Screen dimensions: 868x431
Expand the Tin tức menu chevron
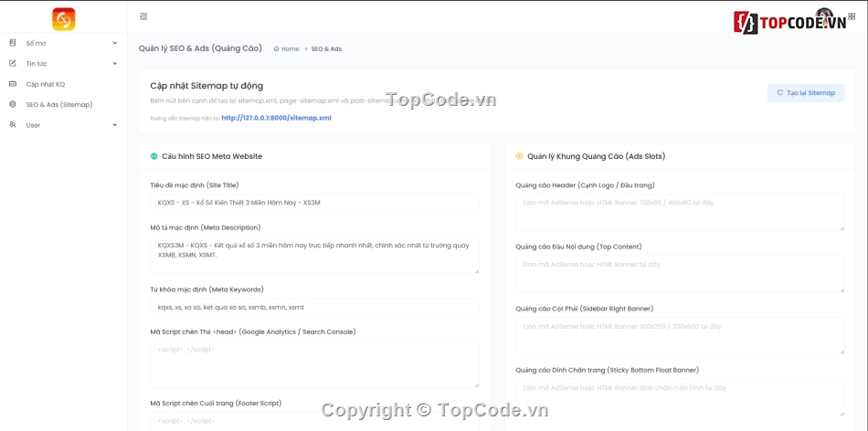(114, 63)
